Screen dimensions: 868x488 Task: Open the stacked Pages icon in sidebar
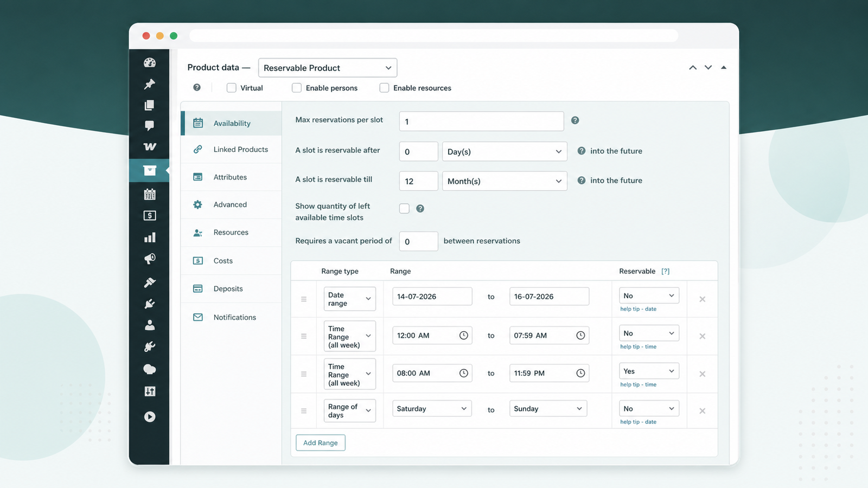click(x=150, y=105)
